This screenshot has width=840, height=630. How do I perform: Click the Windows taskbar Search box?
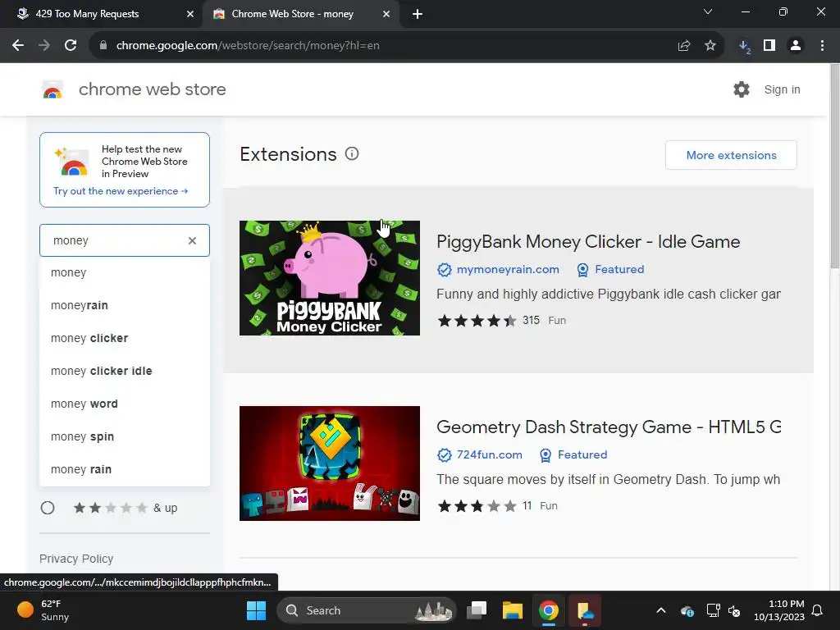pyautogui.click(x=366, y=610)
